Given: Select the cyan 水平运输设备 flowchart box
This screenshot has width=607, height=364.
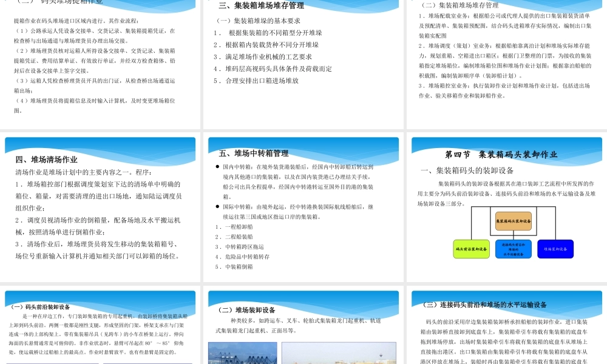Looking at the screenshot, I should pyautogui.click(x=513, y=249).
